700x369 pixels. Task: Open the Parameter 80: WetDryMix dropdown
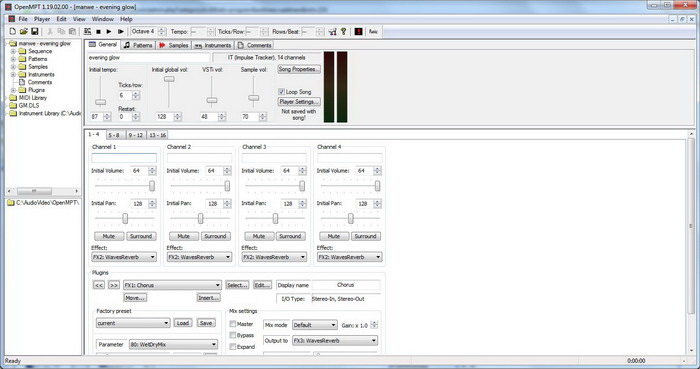pos(173,344)
